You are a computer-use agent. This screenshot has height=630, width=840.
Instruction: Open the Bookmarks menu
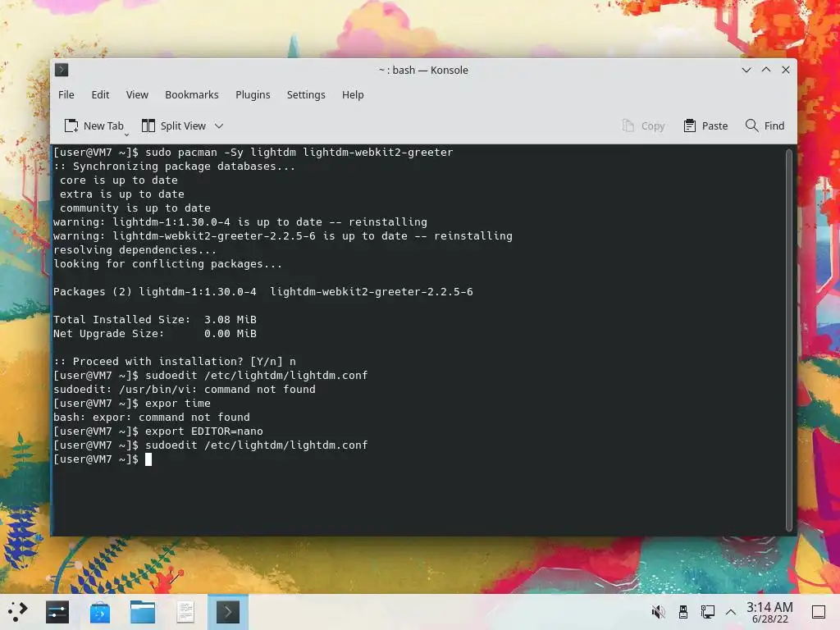pyautogui.click(x=192, y=95)
